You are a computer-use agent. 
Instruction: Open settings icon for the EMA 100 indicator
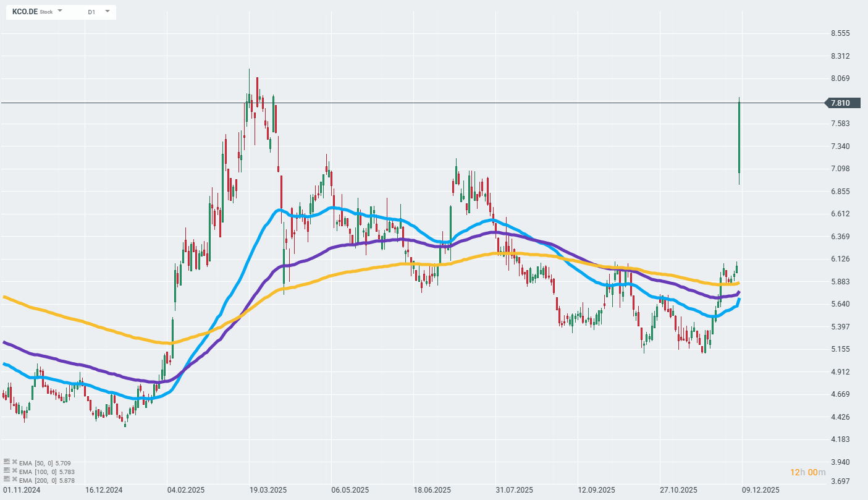[7, 470]
